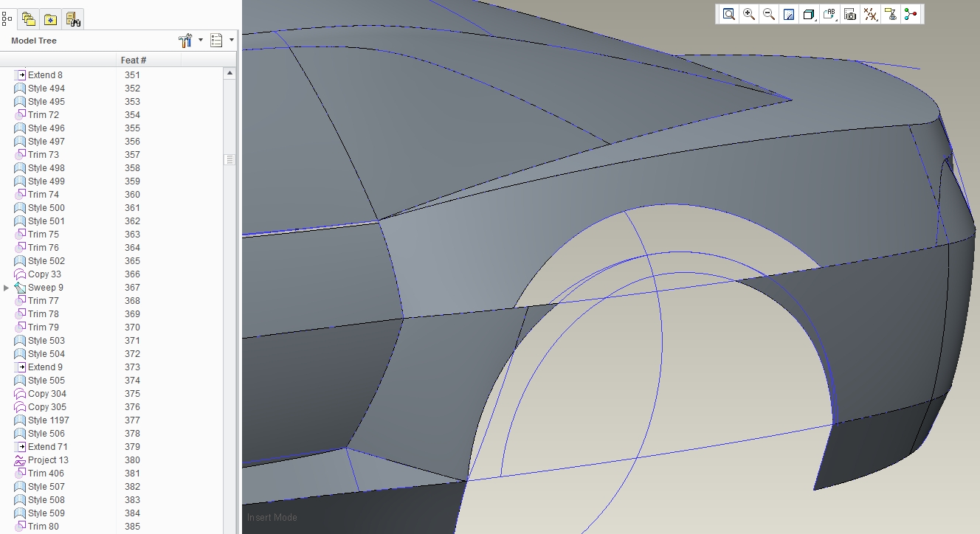980x534 pixels.
Task: Click feature number 367 cell
Action: coord(132,288)
